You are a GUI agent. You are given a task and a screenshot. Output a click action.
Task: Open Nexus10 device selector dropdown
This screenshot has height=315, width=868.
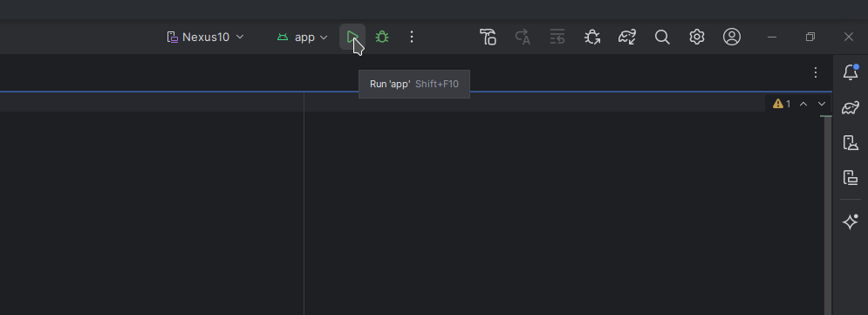205,38
